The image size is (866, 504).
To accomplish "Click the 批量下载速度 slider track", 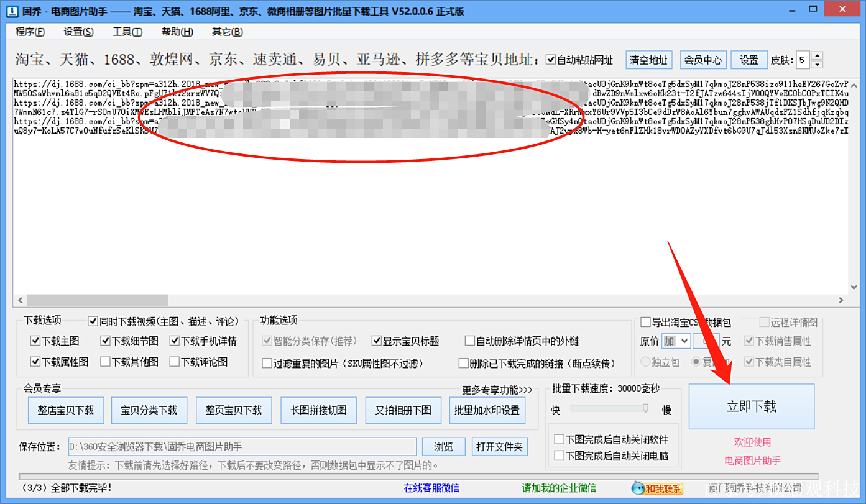I will 610,408.
